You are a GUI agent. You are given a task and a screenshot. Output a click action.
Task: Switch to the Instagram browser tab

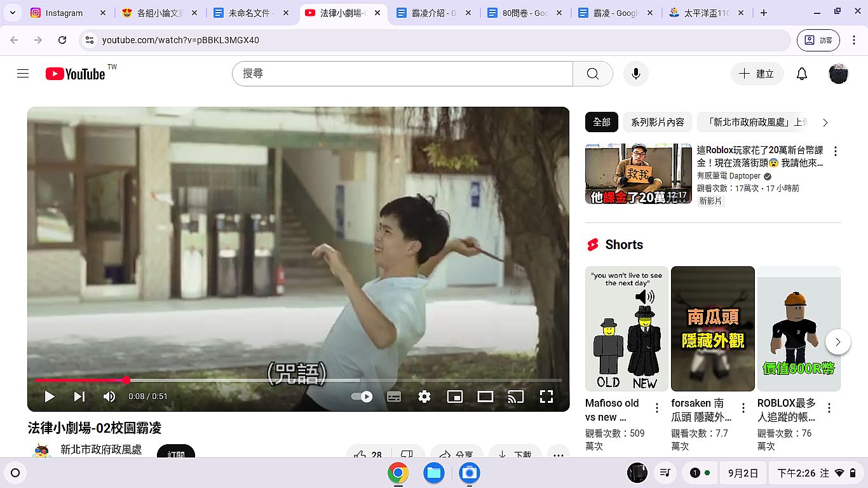tap(64, 13)
